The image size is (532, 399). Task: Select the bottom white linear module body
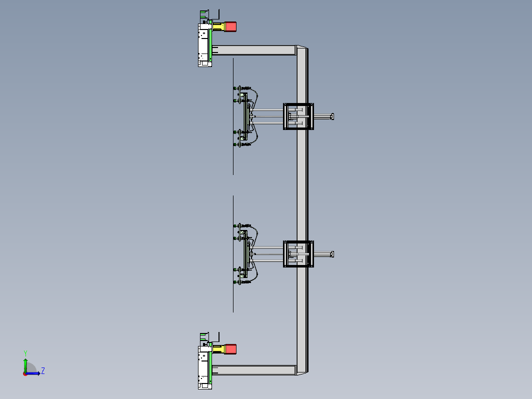[203, 367]
